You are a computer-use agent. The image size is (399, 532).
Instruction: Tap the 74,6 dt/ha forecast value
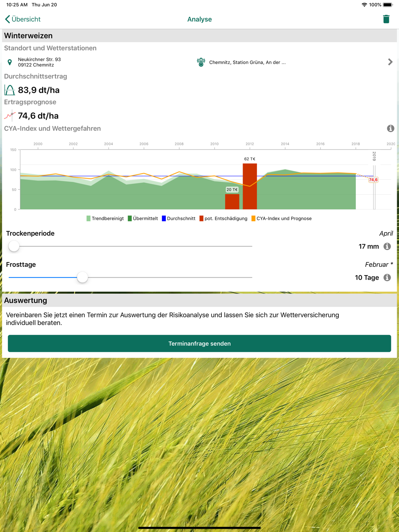pyautogui.click(x=38, y=116)
